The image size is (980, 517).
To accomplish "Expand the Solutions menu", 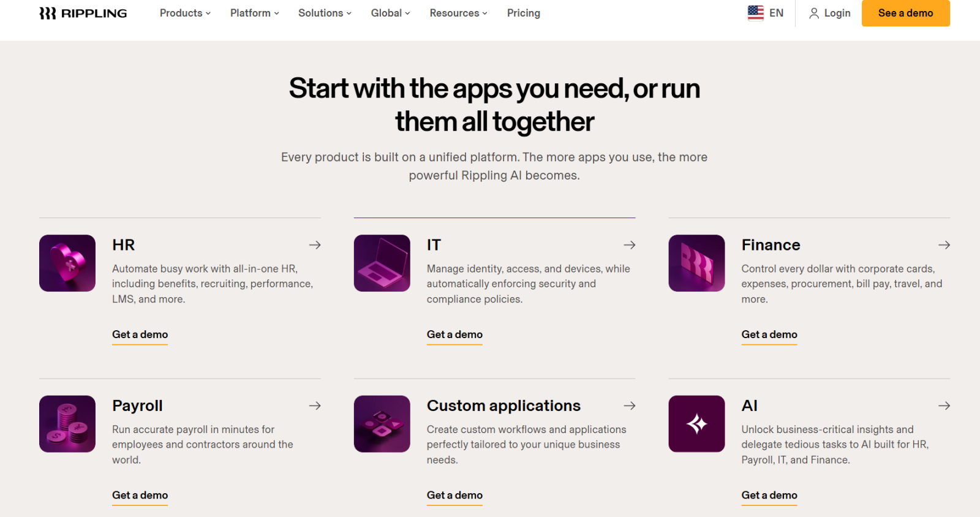I will click(x=325, y=13).
